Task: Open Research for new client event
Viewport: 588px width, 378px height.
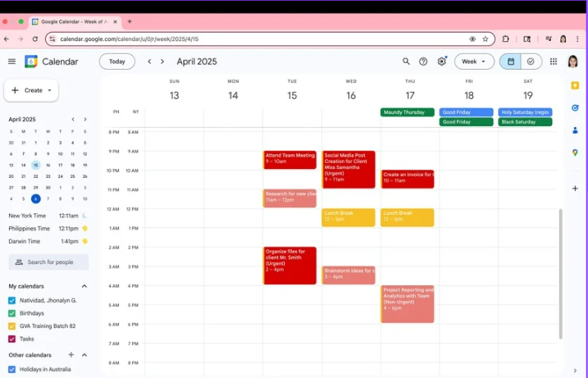Action: pos(289,198)
